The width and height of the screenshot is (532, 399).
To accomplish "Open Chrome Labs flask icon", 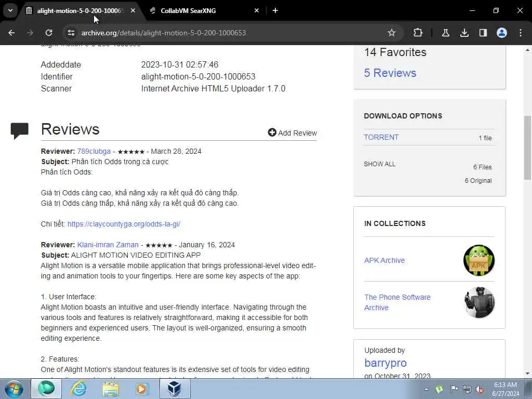I will point(445,33).
